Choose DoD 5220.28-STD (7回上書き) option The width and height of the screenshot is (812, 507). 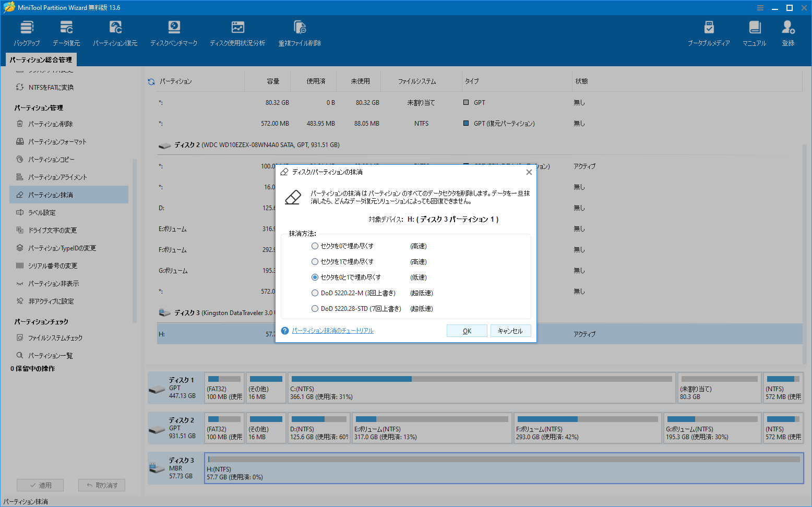click(315, 308)
